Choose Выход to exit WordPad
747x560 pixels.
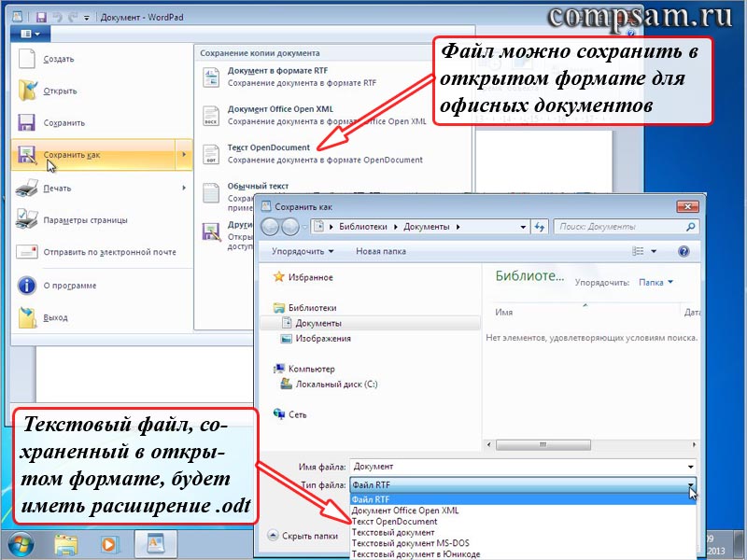tap(102, 317)
